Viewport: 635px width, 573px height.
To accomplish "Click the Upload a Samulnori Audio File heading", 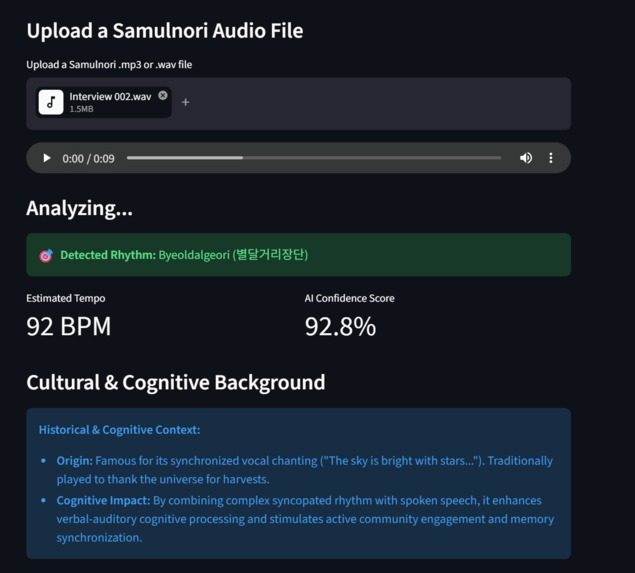I will tap(165, 31).
